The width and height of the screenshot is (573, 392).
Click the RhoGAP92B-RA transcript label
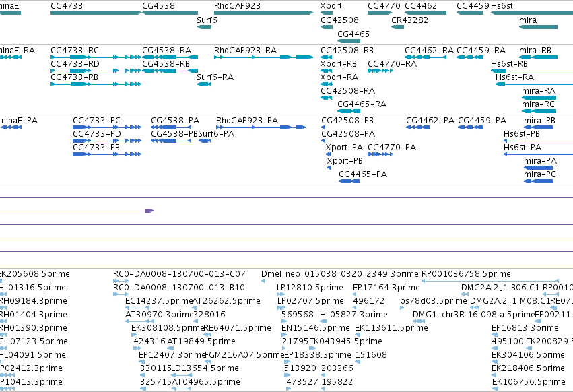pos(245,50)
